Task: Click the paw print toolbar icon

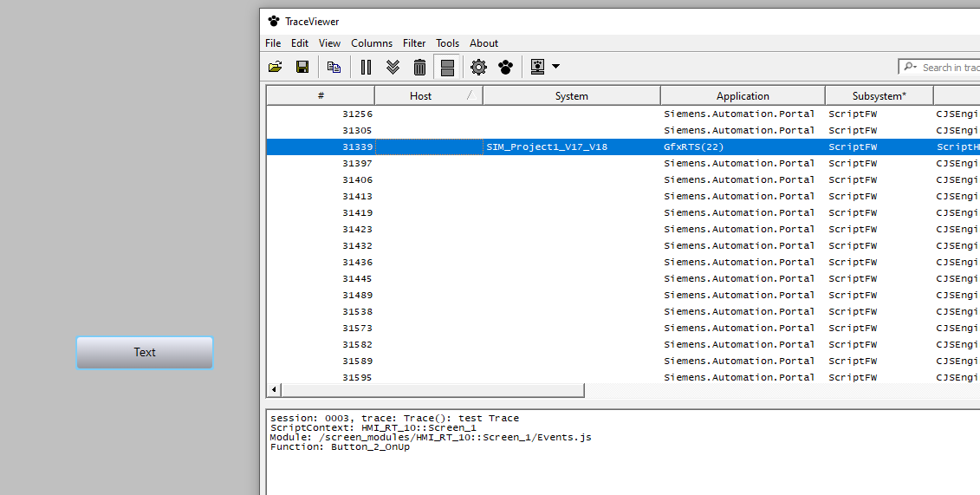Action: (506, 67)
